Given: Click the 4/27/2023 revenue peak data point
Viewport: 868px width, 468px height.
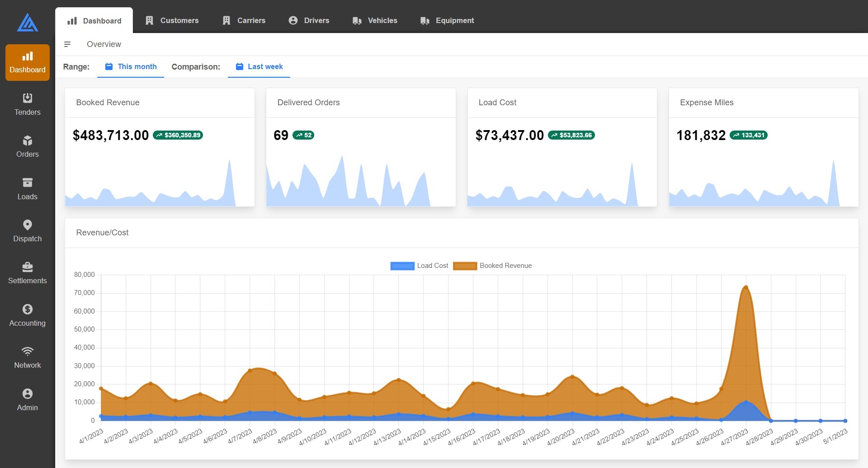Looking at the screenshot, I should [746, 287].
